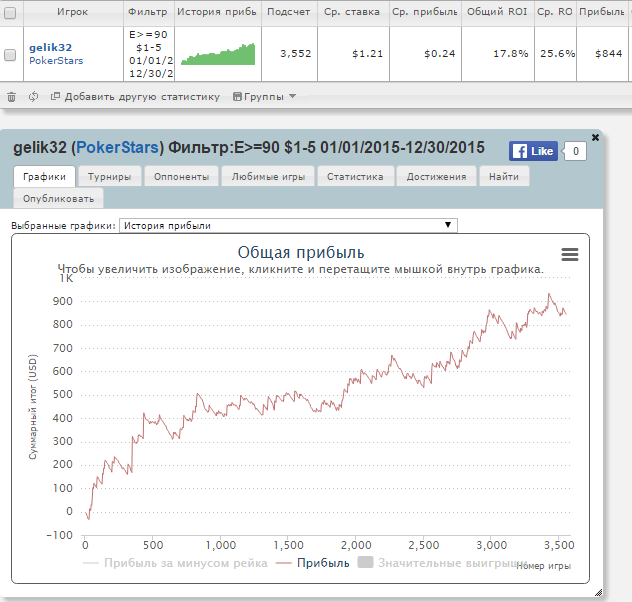Open the chart hamburger menu icon
Viewport: 632px width, 602px height.
(x=570, y=254)
